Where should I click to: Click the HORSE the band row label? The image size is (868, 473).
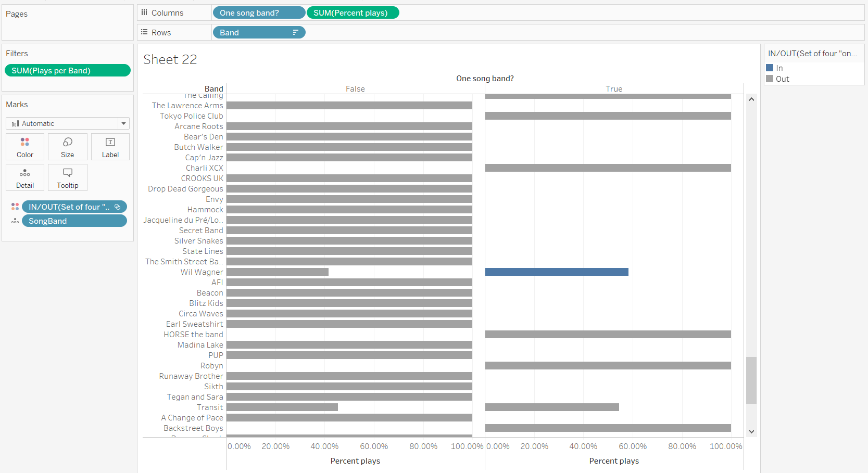click(193, 334)
